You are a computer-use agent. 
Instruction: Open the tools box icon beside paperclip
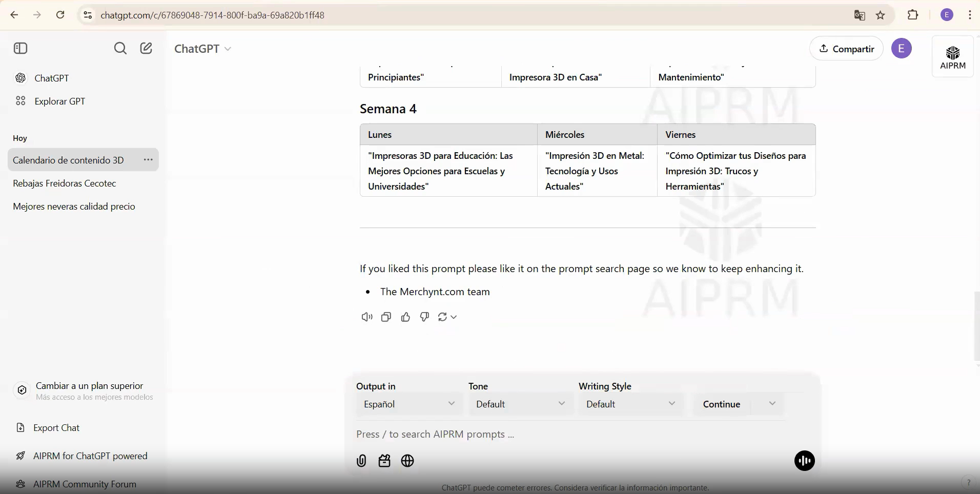tap(384, 461)
